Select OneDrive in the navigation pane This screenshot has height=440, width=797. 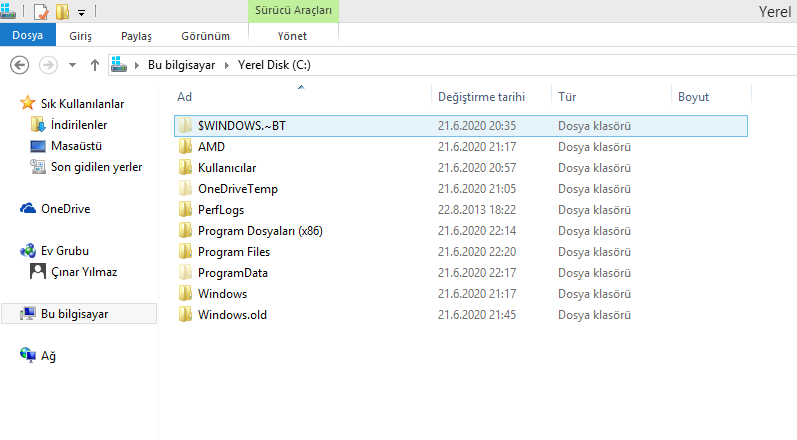66,209
